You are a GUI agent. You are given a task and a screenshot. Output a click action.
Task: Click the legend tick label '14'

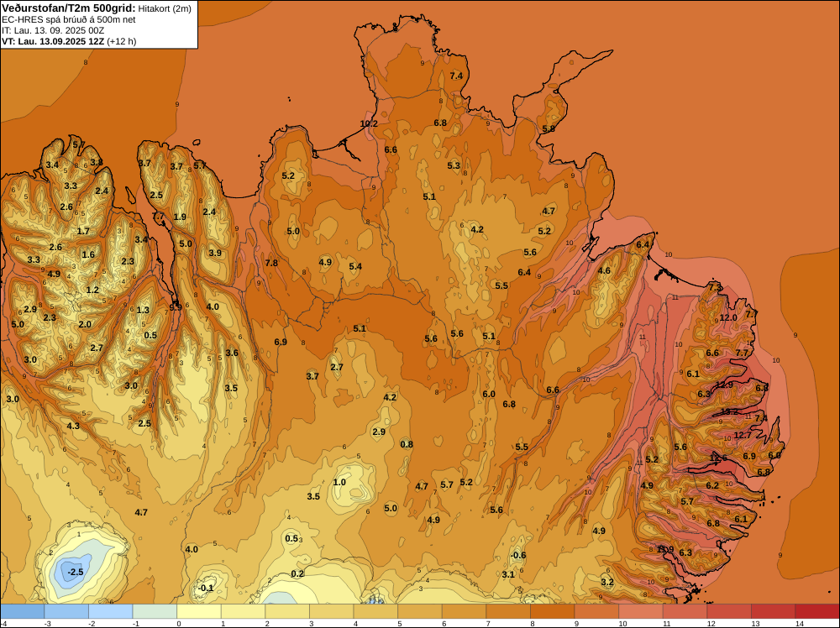point(800,624)
